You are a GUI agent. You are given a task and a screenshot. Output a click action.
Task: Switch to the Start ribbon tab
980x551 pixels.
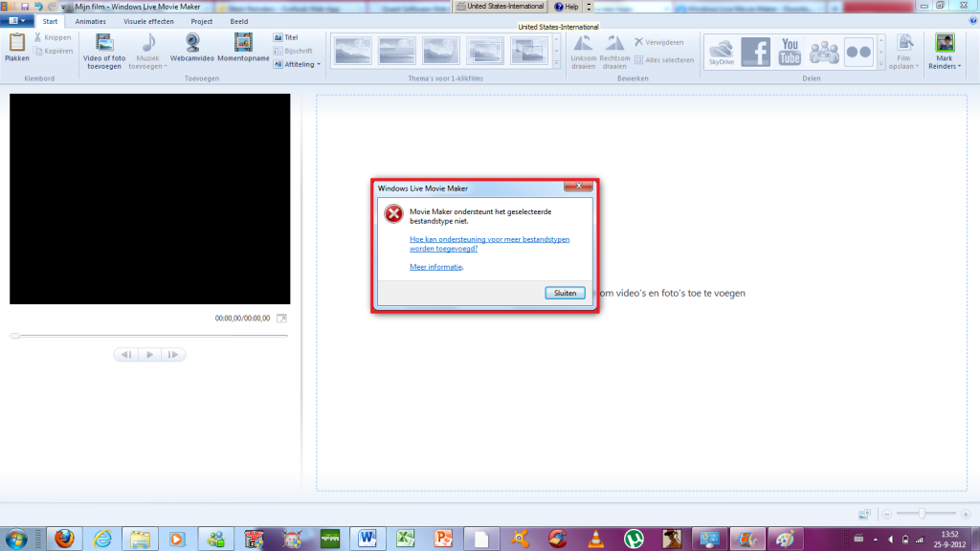point(50,21)
